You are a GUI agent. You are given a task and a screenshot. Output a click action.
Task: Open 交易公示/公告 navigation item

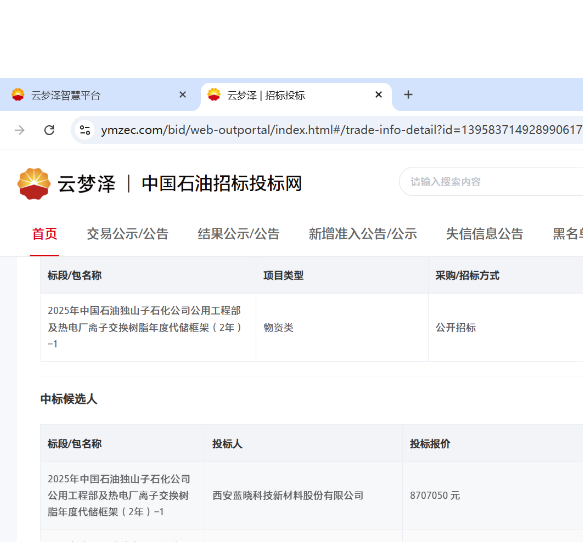click(128, 234)
